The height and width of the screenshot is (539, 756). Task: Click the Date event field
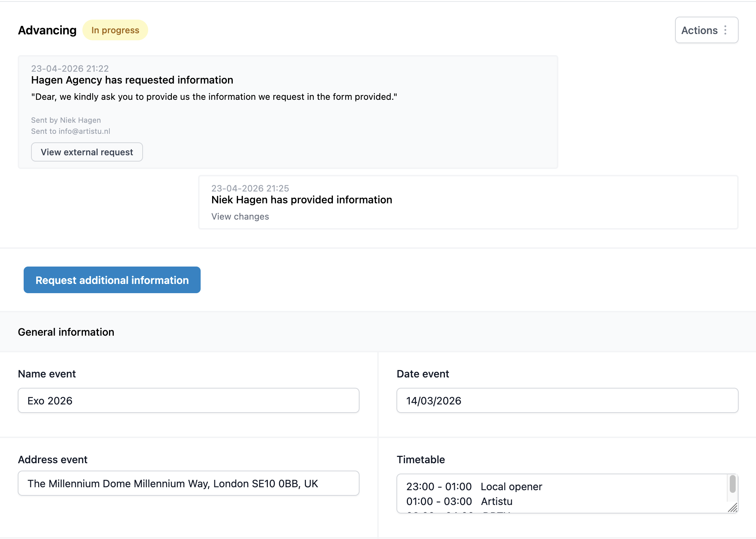tap(567, 401)
